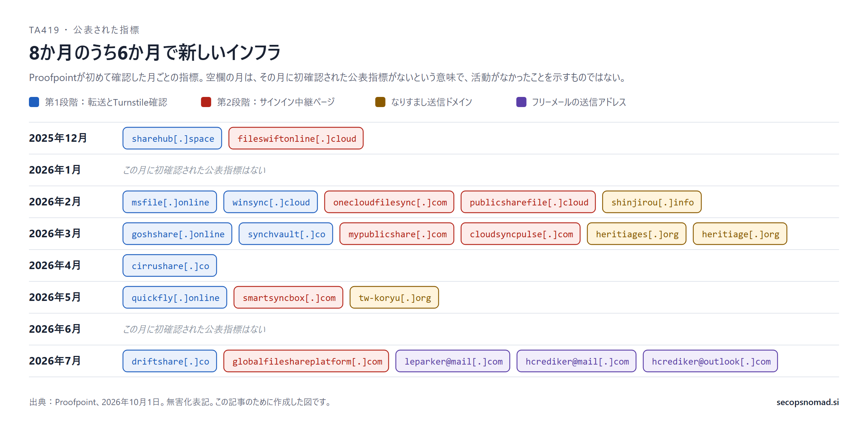
Task: Select the fileswiftonline[.]cloud tag
Action: tap(296, 138)
